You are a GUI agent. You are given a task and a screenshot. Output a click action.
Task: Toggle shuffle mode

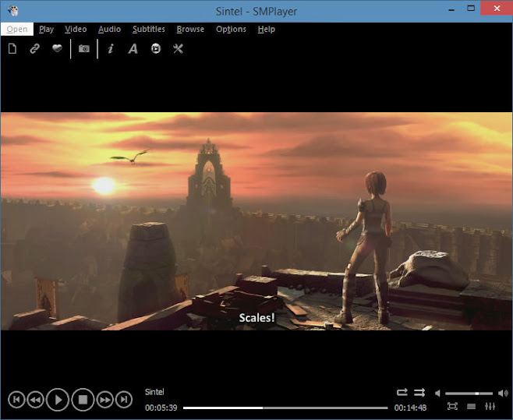[419, 392]
